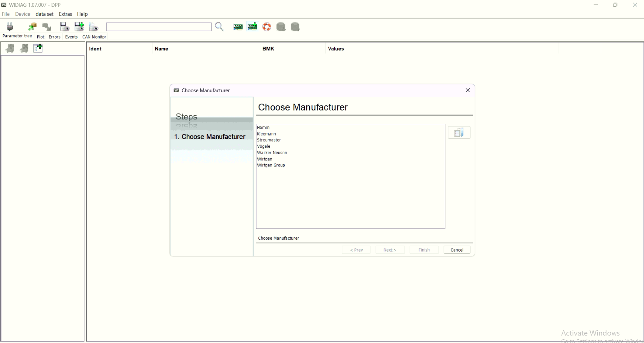Viewport: 644px width, 343px height.
Task: Choose Kleemann in the manufacturer list
Action: [x=266, y=134]
